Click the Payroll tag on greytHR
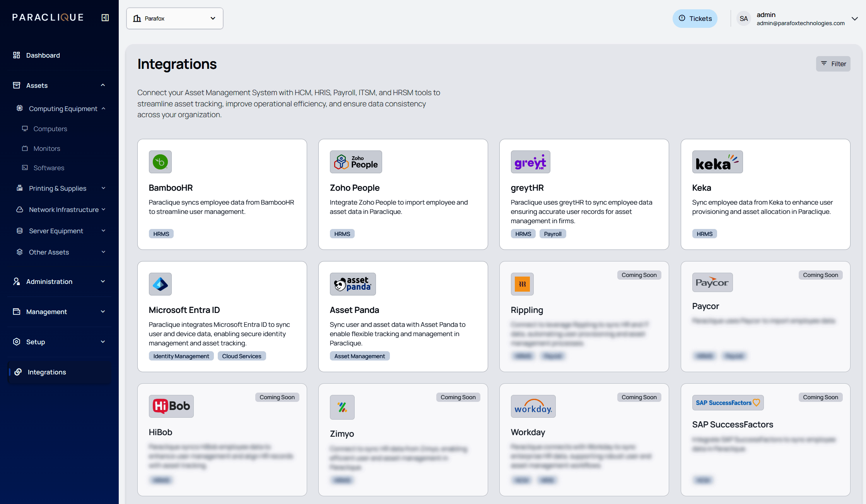 552,234
